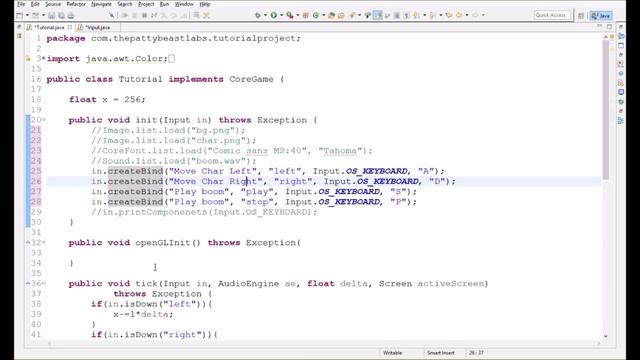Image resolution: width=640 pixels, height=360 pixels.
Task: Click the New file toolbar icon
Action: coord(20,15)
